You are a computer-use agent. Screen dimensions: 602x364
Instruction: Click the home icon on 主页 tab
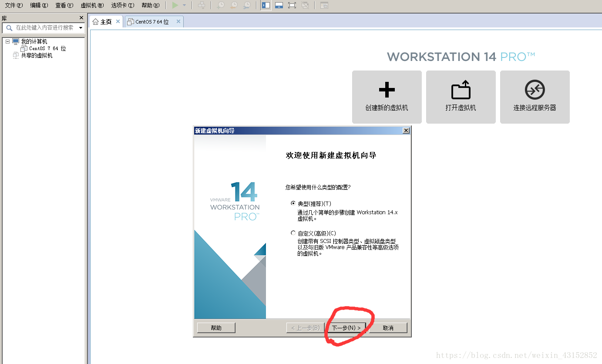click(x=96, y=22)
